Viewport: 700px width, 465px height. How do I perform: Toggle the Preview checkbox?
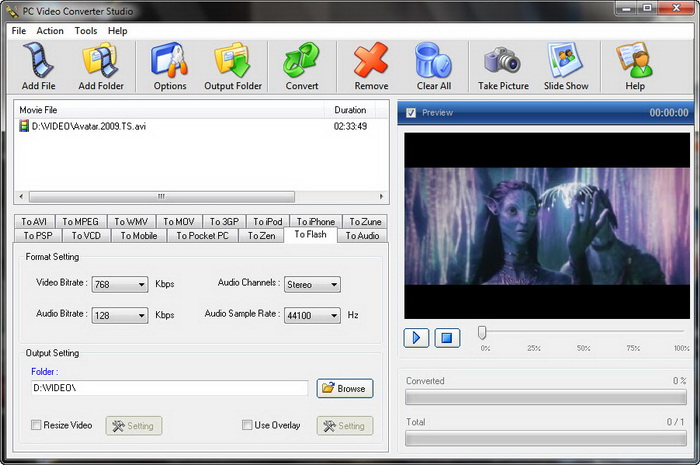[x=411, y=113]
